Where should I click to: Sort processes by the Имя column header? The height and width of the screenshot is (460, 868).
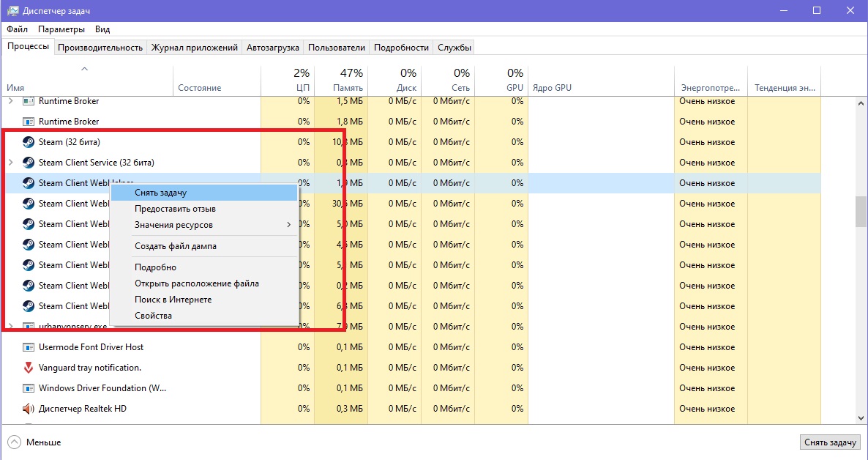[x=88, y=81]
